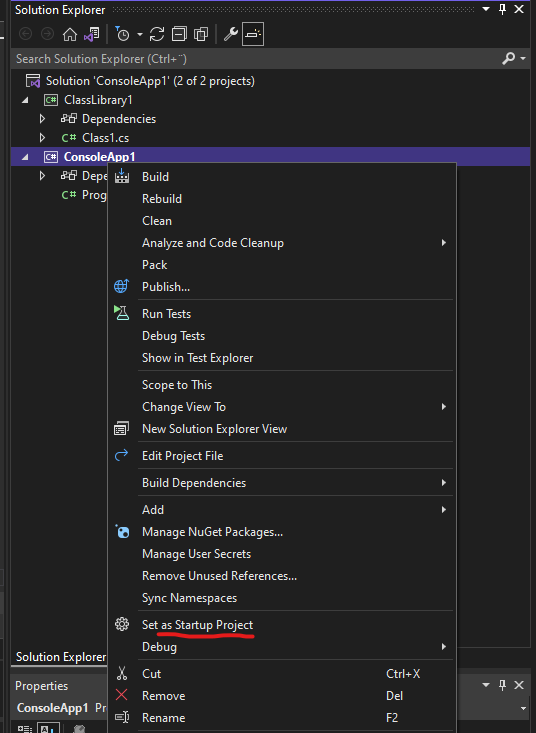Click the Build icon in context menu

point(122,176)
